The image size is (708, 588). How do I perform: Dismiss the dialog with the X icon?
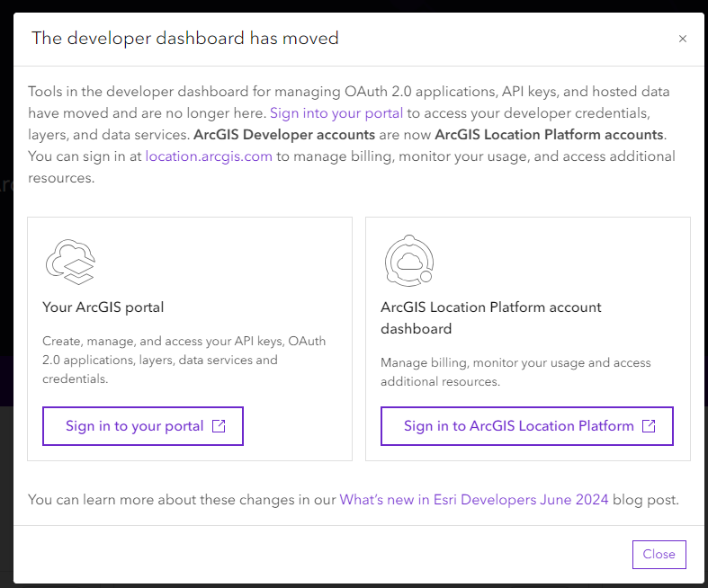coord(683,39)
